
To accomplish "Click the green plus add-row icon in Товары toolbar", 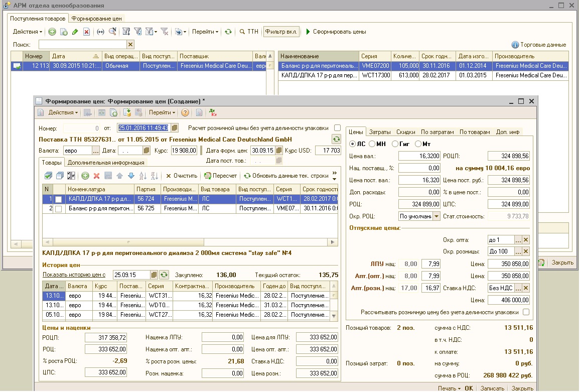I will [85, 176].
